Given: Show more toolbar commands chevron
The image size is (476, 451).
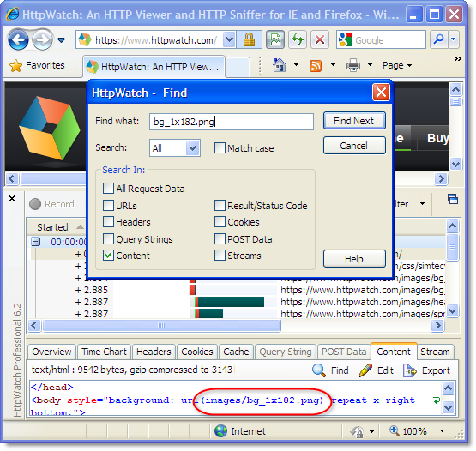Looking at the screenshot, I should click(x=457, y=58).
